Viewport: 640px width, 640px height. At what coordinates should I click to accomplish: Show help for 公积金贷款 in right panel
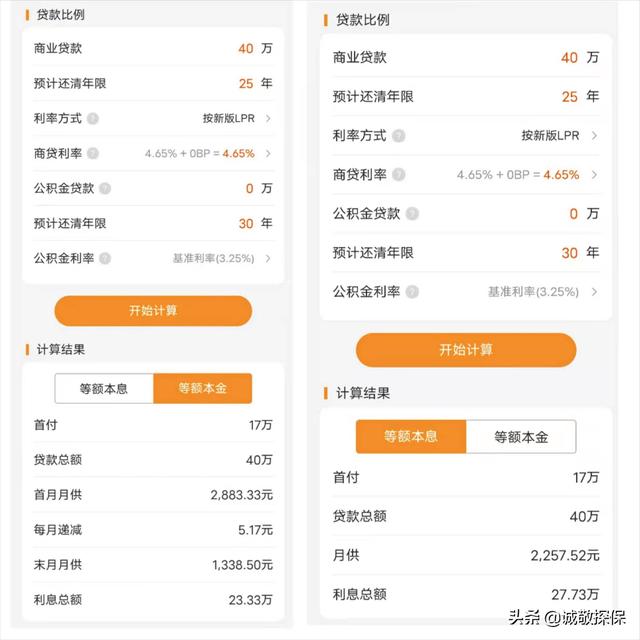[x=412, y=213]
